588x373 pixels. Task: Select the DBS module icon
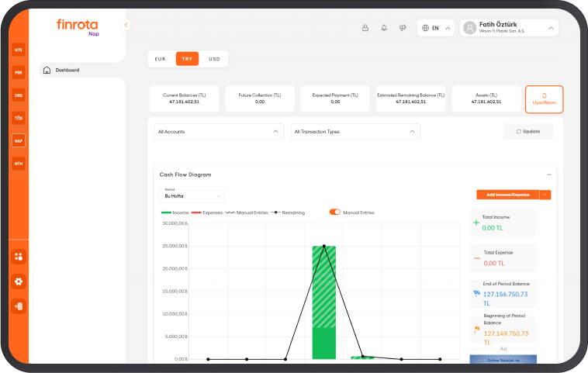coord(19,95)
